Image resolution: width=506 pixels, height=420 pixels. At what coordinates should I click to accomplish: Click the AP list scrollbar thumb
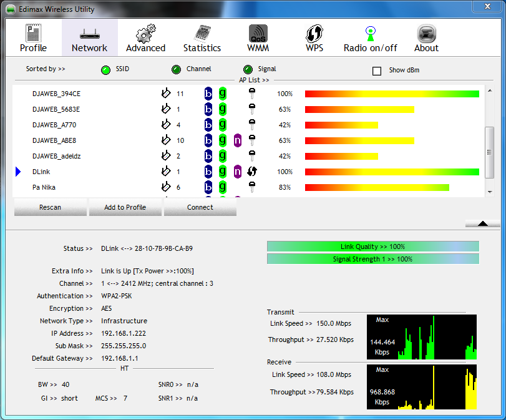pyautogui.click(x=490, y=152)
